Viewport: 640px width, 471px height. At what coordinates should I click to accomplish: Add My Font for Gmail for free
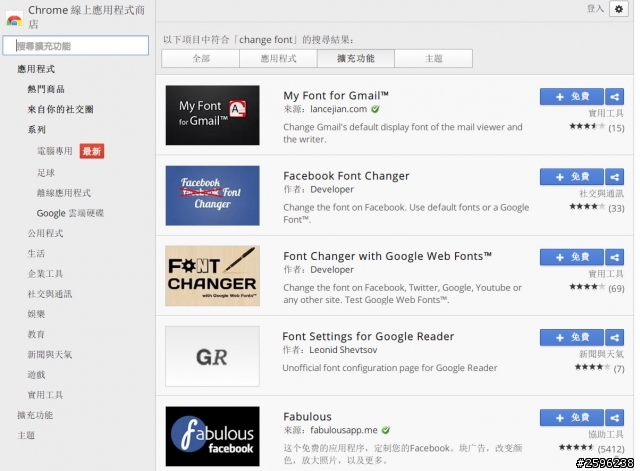pyautogui.click(x=571, y=97)
